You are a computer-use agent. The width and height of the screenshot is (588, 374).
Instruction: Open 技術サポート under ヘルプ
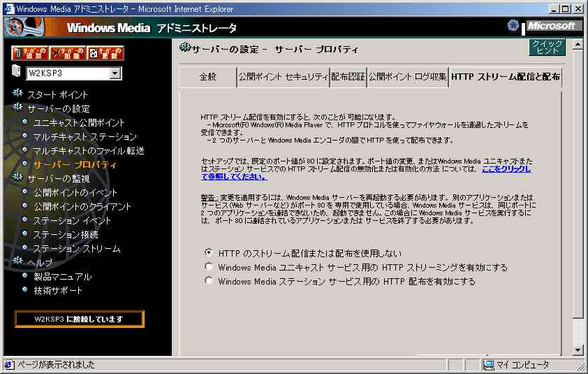(58, 291)
